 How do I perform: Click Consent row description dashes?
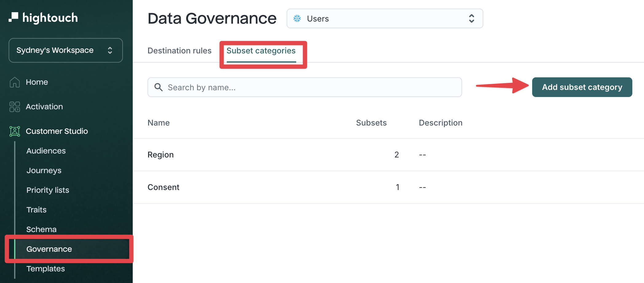(422, 187)
